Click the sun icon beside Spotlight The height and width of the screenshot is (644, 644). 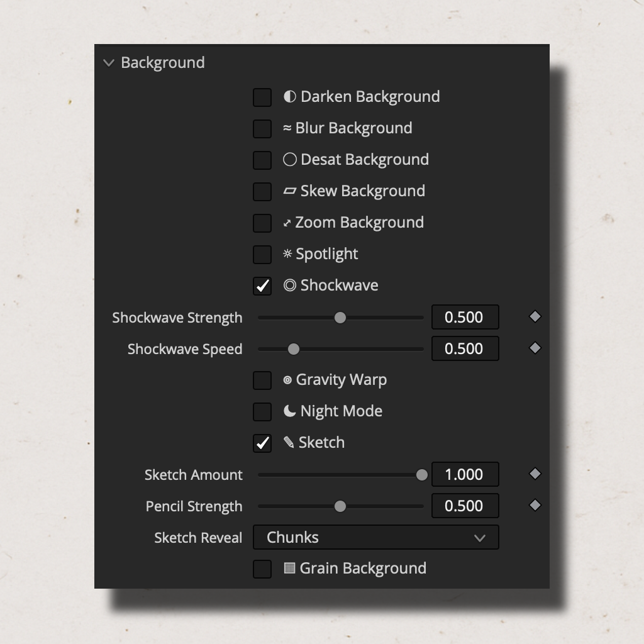(287, 254)
